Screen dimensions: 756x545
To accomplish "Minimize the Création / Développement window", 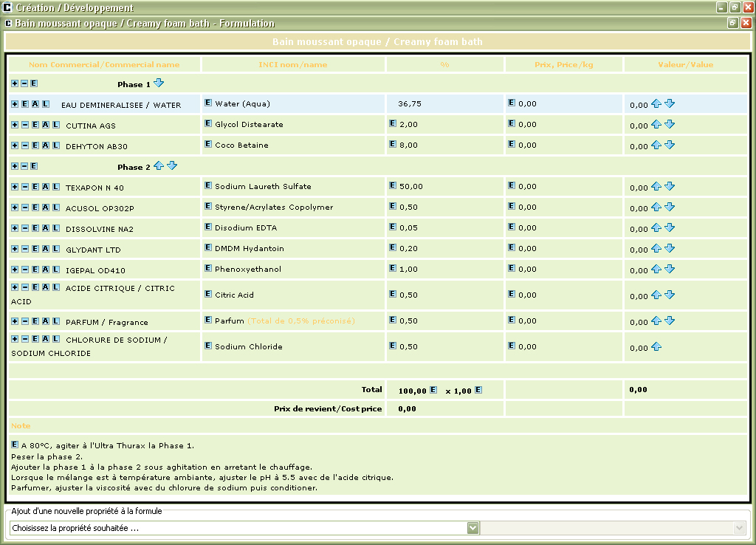I will [x=722, y=7].
